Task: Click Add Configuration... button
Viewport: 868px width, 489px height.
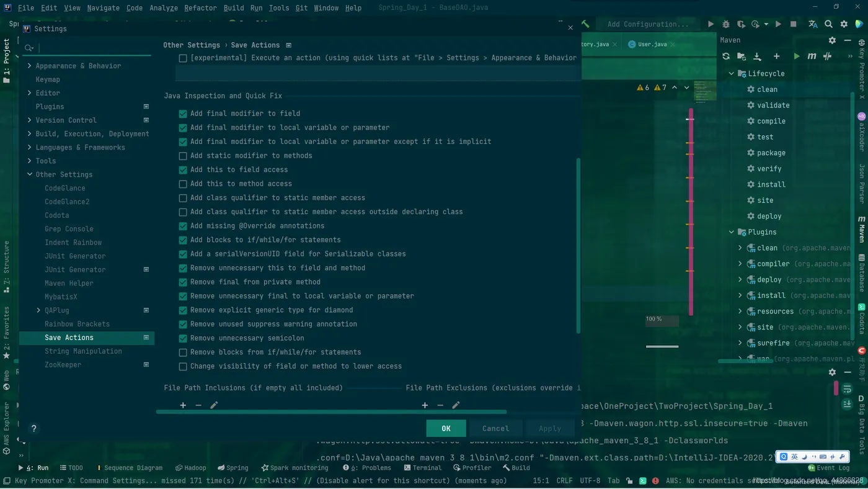Action: 648,24
